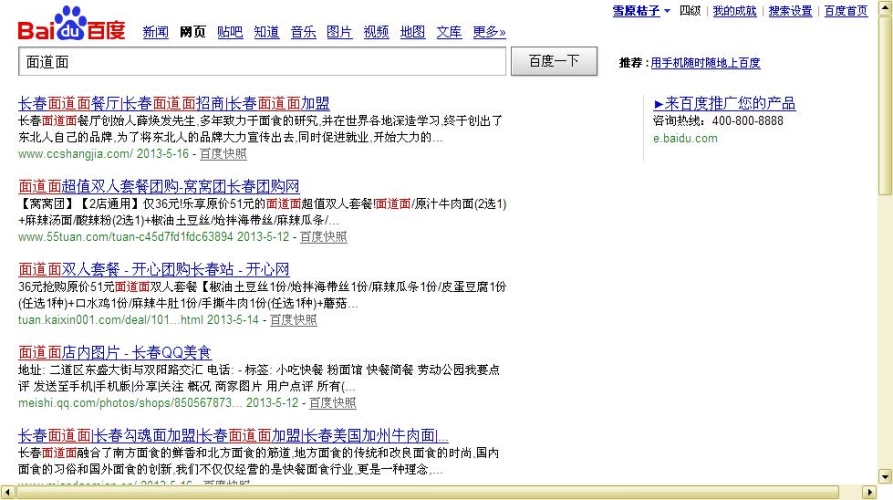This screenshot has height=500, width=893.
Task: Open the 我的成就 link
Action: tap(735, 11)
